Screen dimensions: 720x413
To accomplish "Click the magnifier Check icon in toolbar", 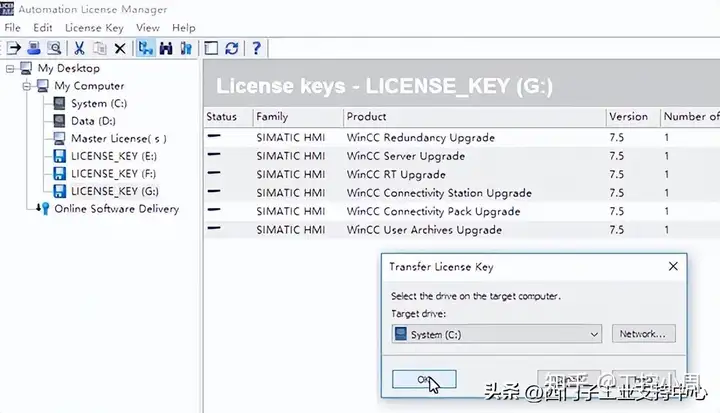I will click(x=54, y=48).
